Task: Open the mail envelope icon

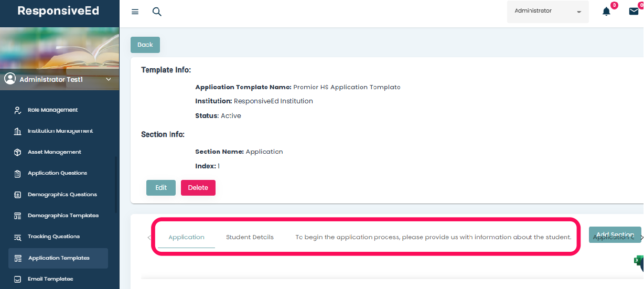Action: point(634,12)
